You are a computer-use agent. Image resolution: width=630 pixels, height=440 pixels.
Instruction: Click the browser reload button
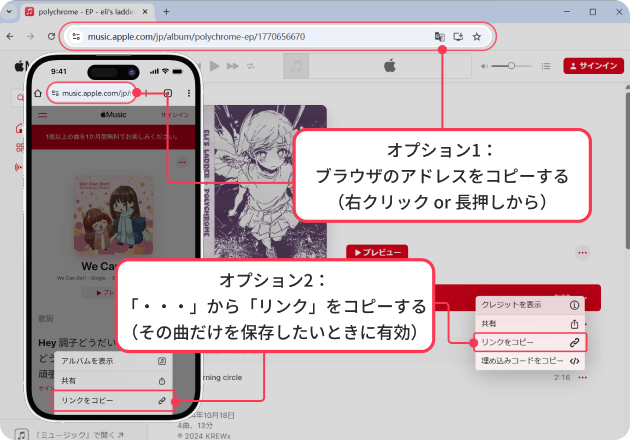point(50,36)
